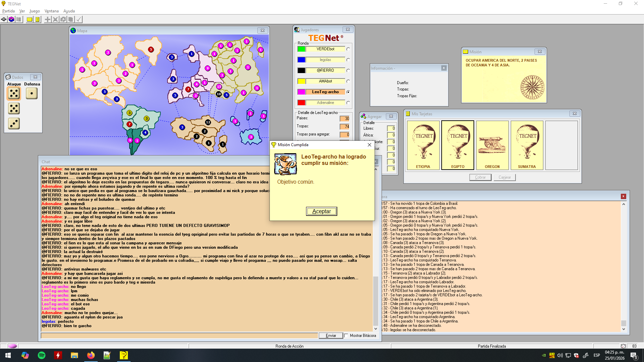The width and height of the screenshot is (644, 362).
Task: Click the yellow mission card toolbar icon
Action: pos(30,19)
